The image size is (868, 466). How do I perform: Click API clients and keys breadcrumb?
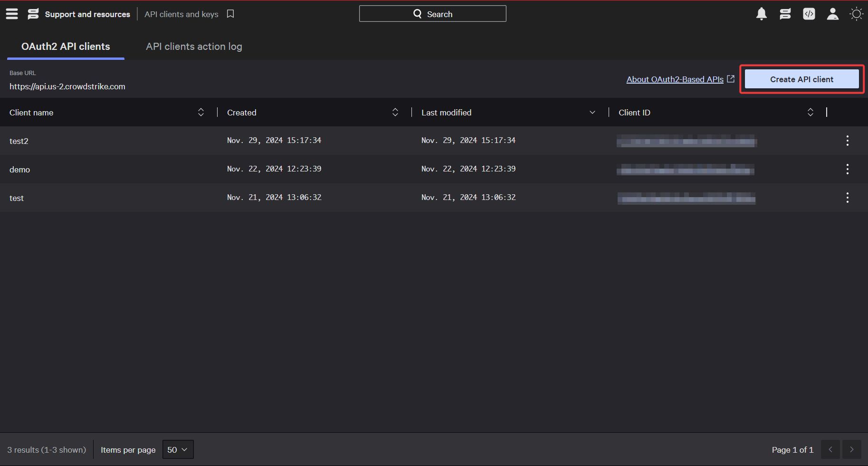click(181, 14)
